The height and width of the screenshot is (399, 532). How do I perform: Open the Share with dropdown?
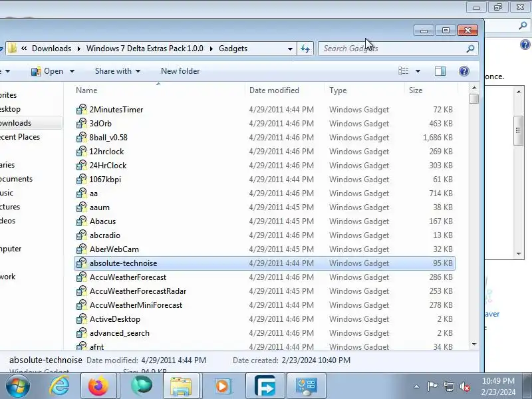click(118, 71)
